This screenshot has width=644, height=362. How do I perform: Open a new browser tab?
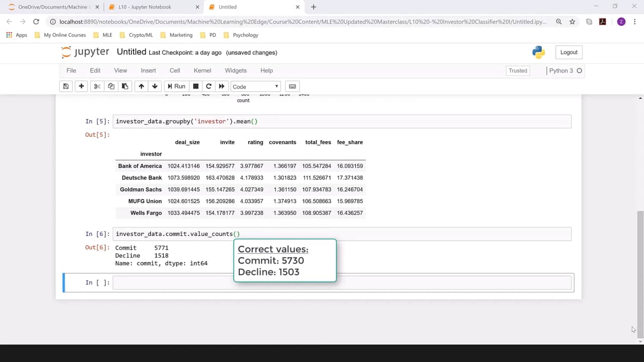pos(313,7)
